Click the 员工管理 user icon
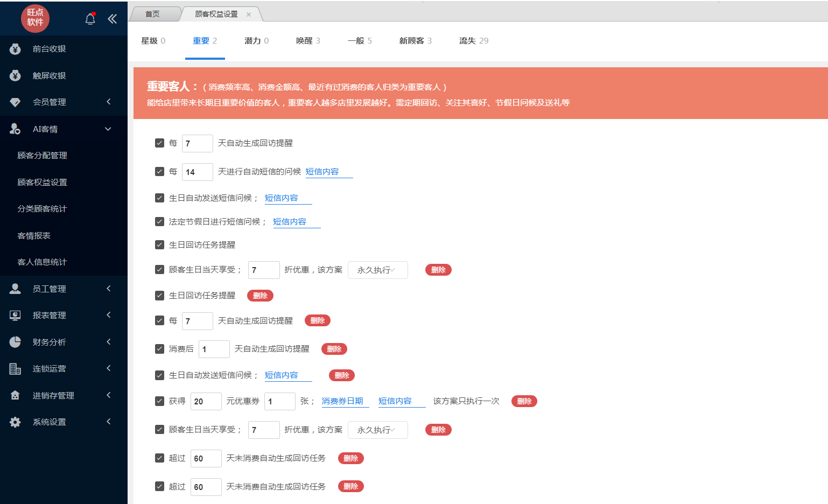The image size is (828, 504). pos(15,289)
